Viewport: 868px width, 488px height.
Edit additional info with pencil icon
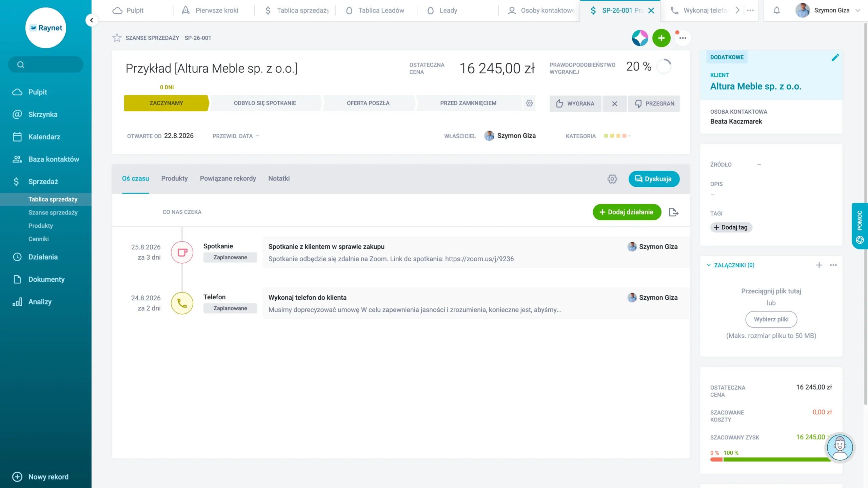point(835,57)
